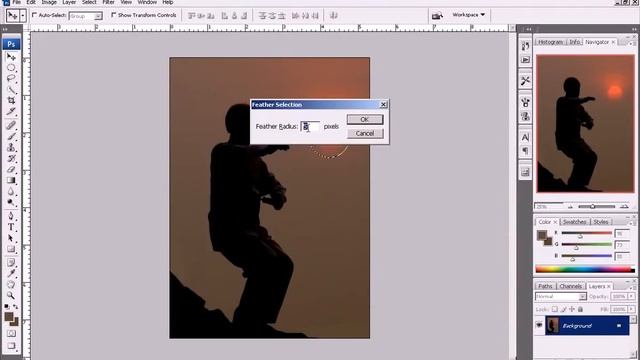640x360 pixels.
Task: Enable the Auto-Select checkbox
Action: [34, 15]
